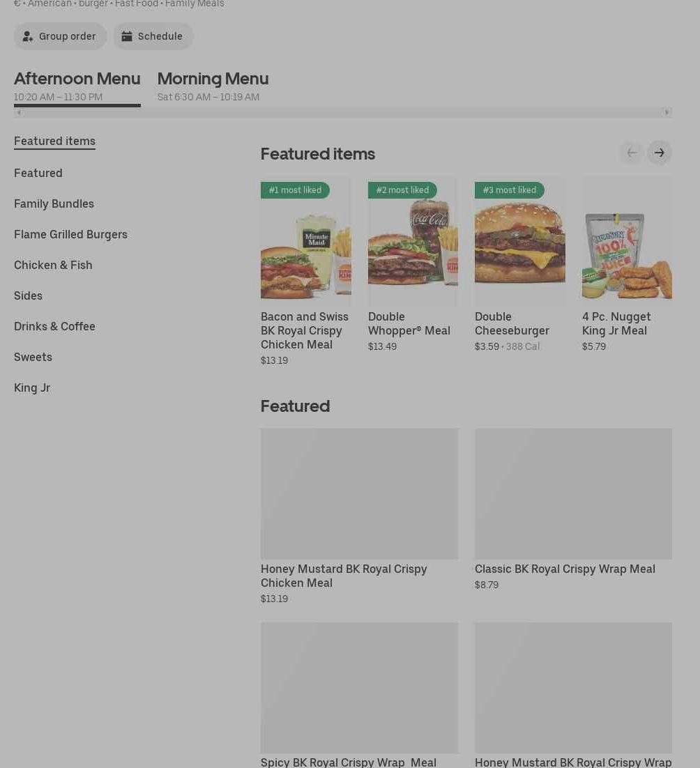
Task: Select Drinks & Coffee category
Action: [x=54, y=326]
